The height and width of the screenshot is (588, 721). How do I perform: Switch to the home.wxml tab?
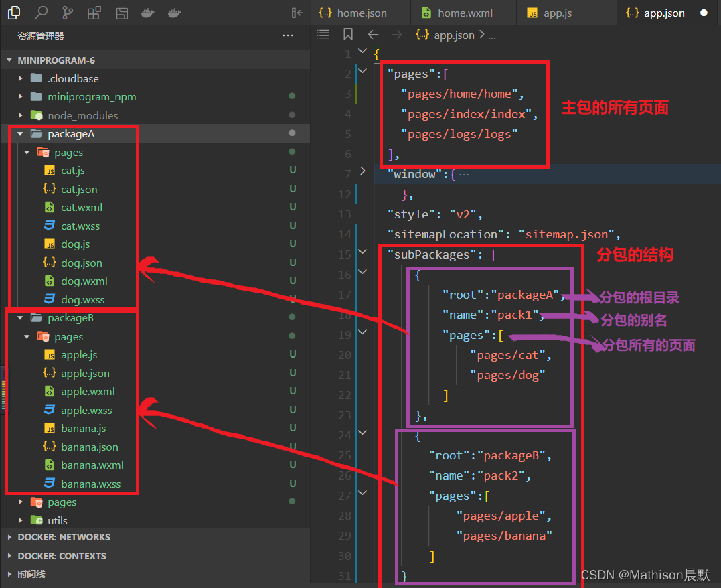coord(463,13)
